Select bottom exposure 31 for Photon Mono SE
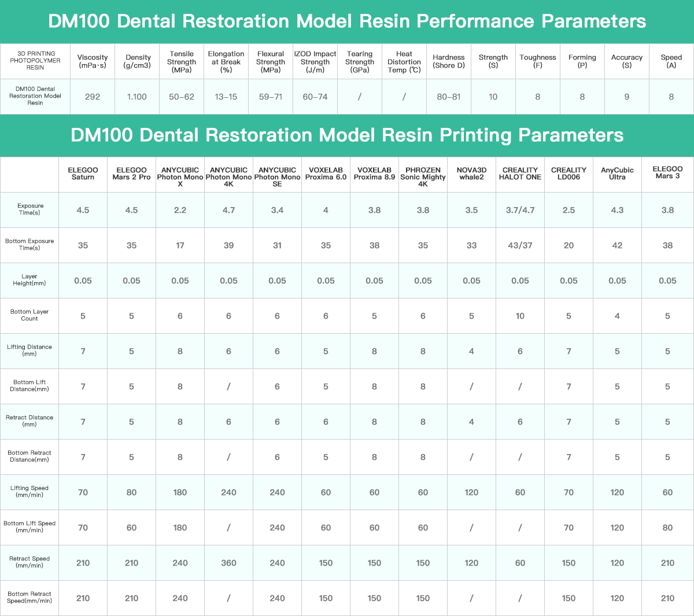The width and height of the screenshot is (694, 616). [278, 245]
